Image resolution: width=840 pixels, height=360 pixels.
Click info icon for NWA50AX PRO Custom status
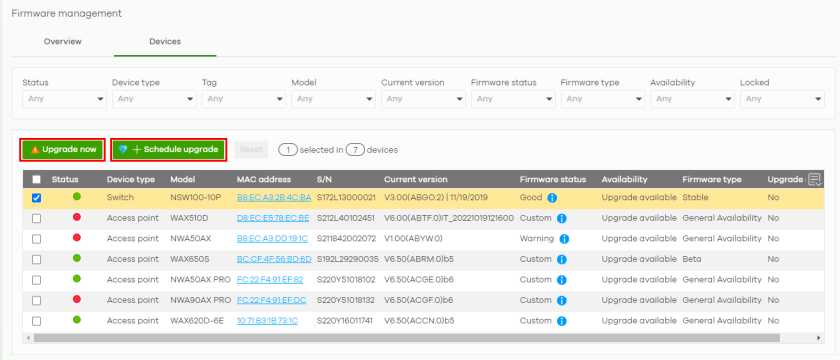click(x=561, y=280)
